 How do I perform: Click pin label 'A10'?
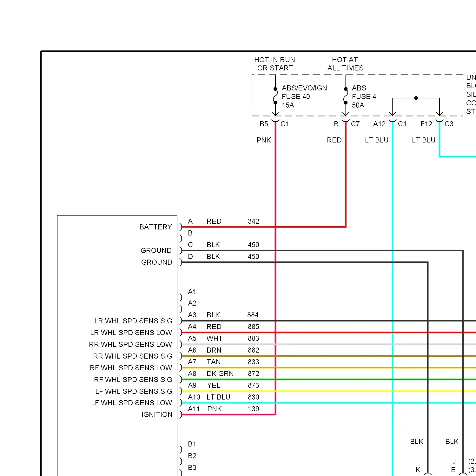[x=194, y=397]
